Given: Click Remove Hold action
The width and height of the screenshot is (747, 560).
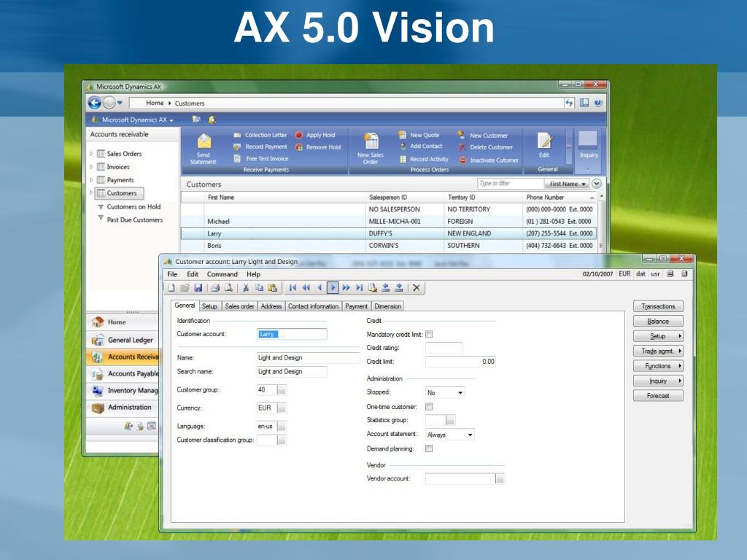Looking at the screenshot, I should coord(318,147).
